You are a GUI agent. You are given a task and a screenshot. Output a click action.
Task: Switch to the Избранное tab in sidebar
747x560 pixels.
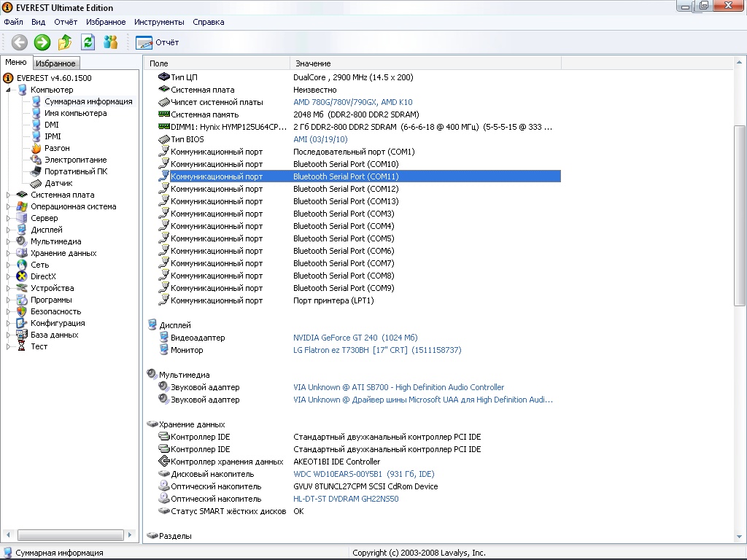(55, 63)
